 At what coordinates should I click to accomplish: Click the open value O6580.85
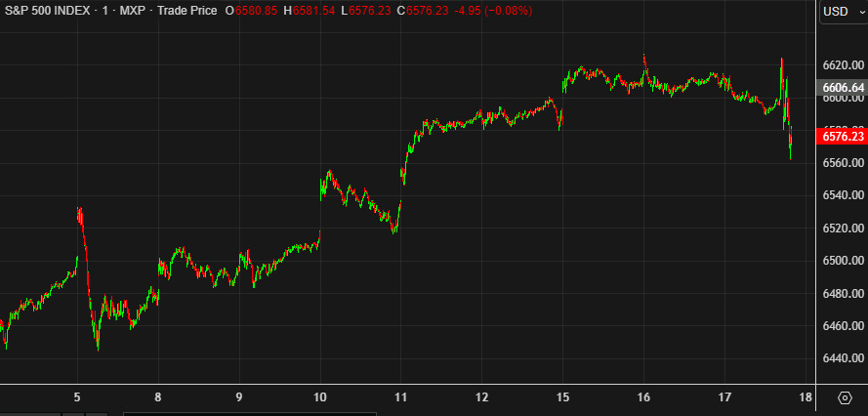click(251, 11)
